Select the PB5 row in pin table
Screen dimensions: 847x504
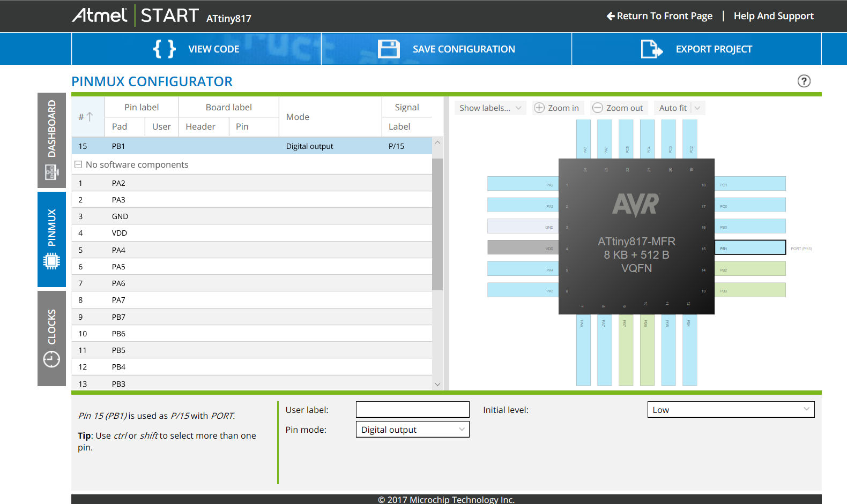[252, 350]
